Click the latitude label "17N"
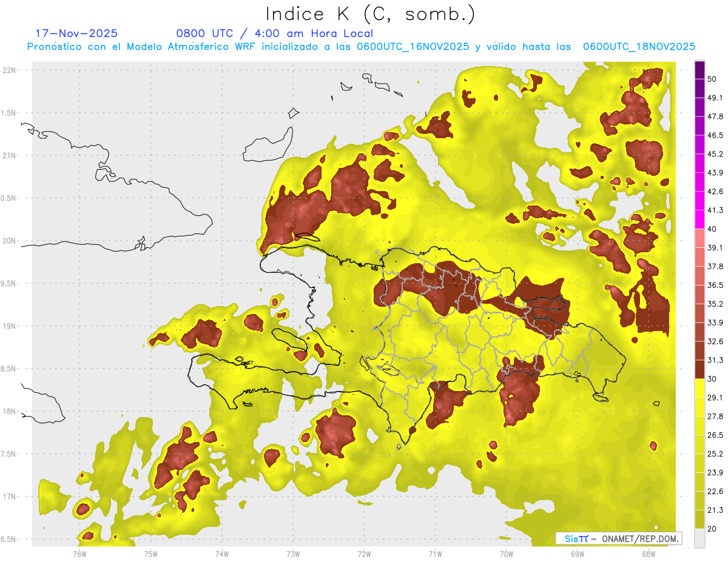728x562 pixels. pyautogui.click(x=10, y=497)
